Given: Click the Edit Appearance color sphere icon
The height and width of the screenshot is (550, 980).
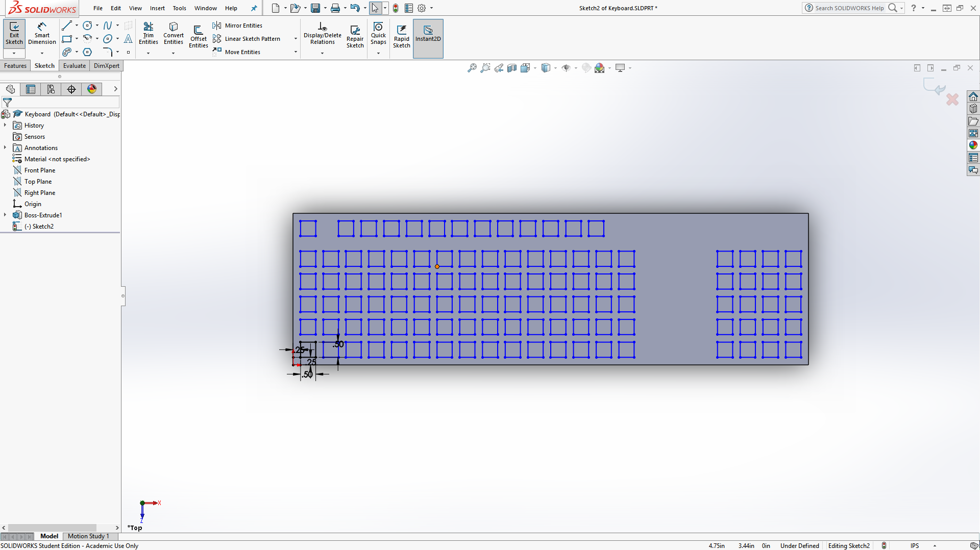Looking at the screenshot, I should pos(600,68).
